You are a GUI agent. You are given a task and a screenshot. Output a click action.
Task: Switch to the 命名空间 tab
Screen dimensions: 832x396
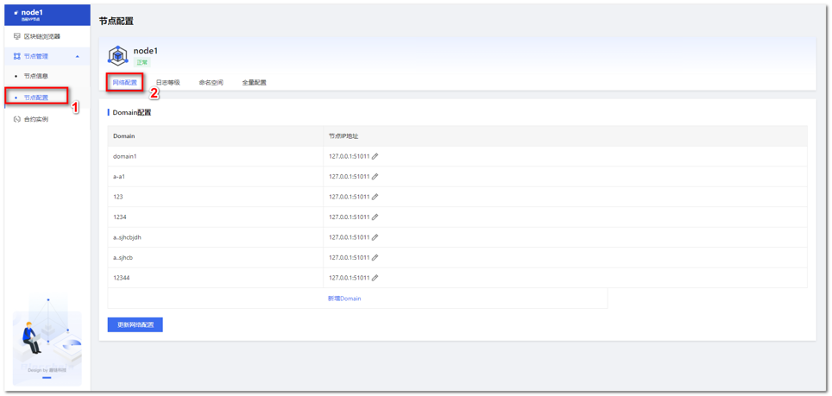click(x=211, y=82)
